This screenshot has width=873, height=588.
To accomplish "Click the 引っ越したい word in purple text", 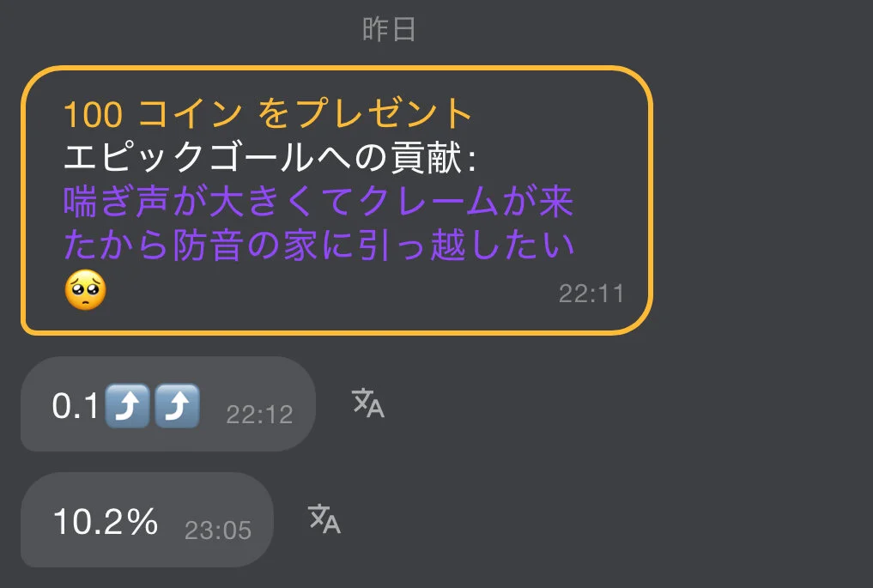I will (x=467, y=245).
